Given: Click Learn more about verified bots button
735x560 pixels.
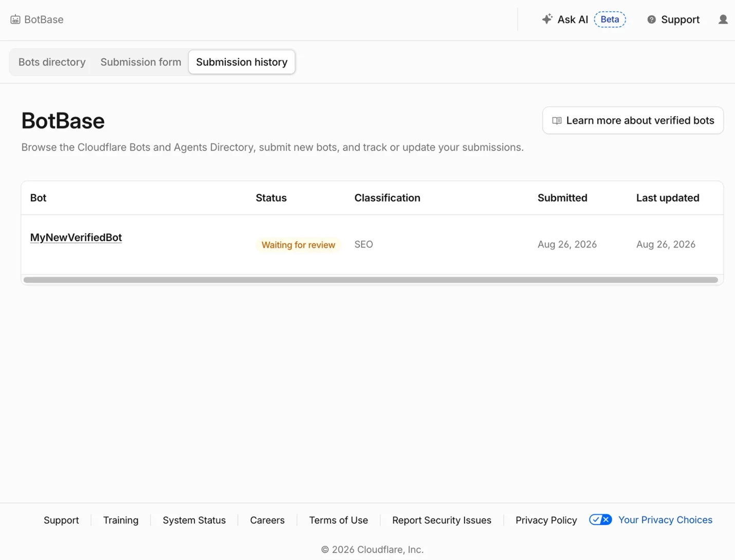Looking at the screenshot, I should click(633, 121).
